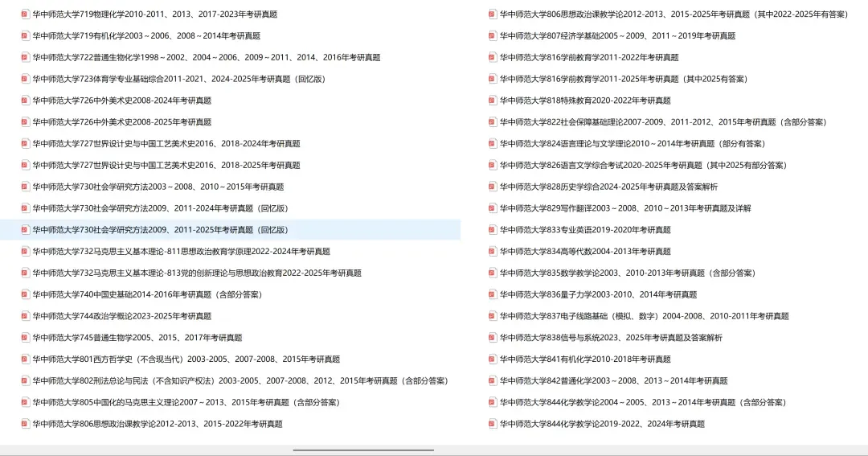Viewport: 868px width, 456px height.
Task: Click PDF icon beside 805中国化的马克思主义理论 file
Action: point(25,403)
